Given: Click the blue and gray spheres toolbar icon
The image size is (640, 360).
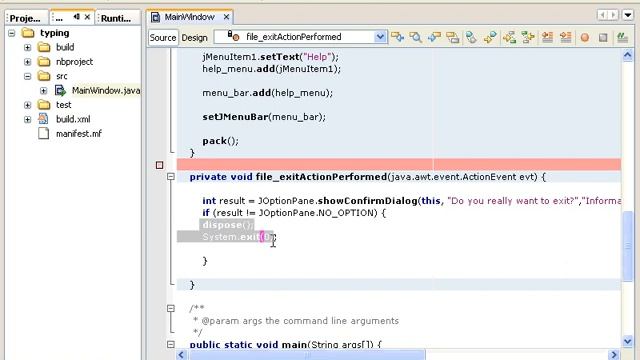Looking at the screenshot, I should (471, 38).
